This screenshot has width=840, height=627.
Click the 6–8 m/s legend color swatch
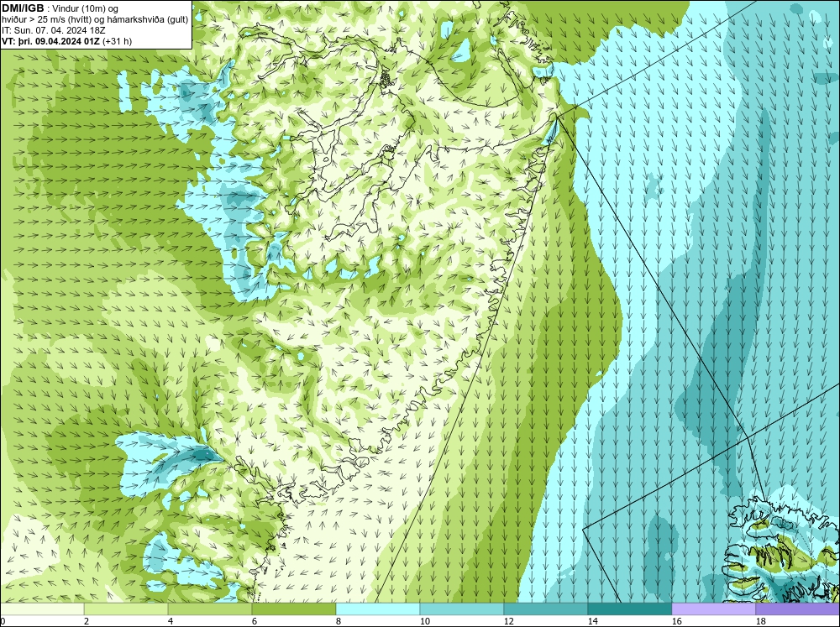coord(294,609)
